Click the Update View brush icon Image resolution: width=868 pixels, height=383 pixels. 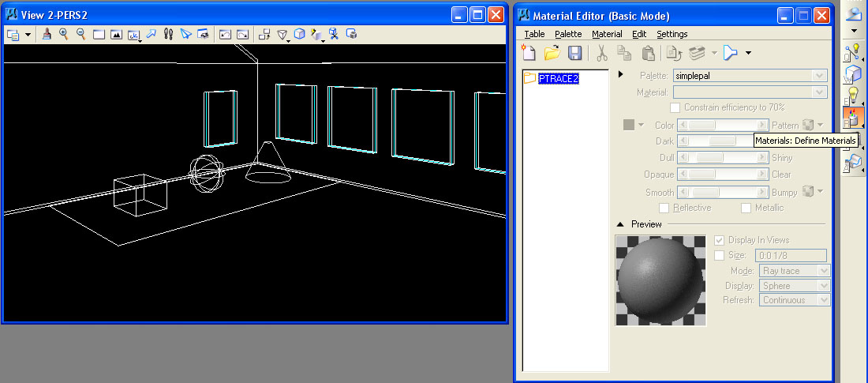click(47, 35)
